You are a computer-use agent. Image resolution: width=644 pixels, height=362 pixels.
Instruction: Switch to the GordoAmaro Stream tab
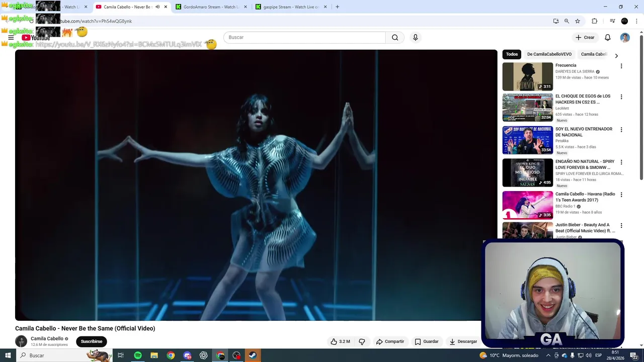[x=211, y=7]
